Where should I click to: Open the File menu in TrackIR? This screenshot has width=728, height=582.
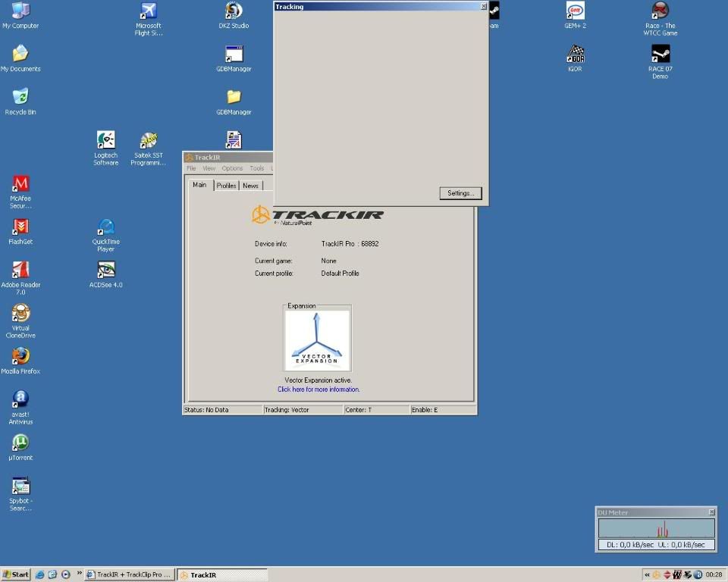point(191,168)
